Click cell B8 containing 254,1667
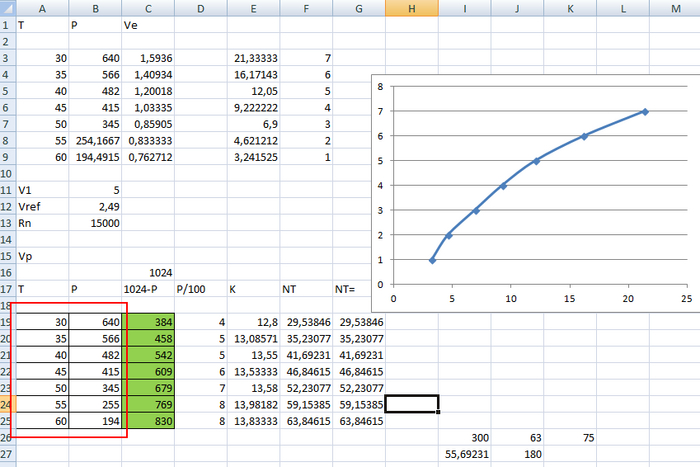This screenshot has height=467, width=700. 95,141
